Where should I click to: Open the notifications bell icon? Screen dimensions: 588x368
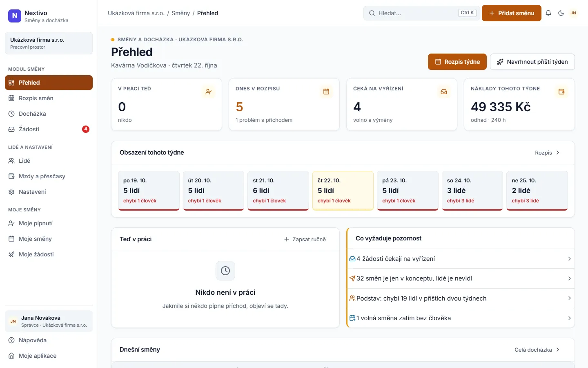(548, 13)
